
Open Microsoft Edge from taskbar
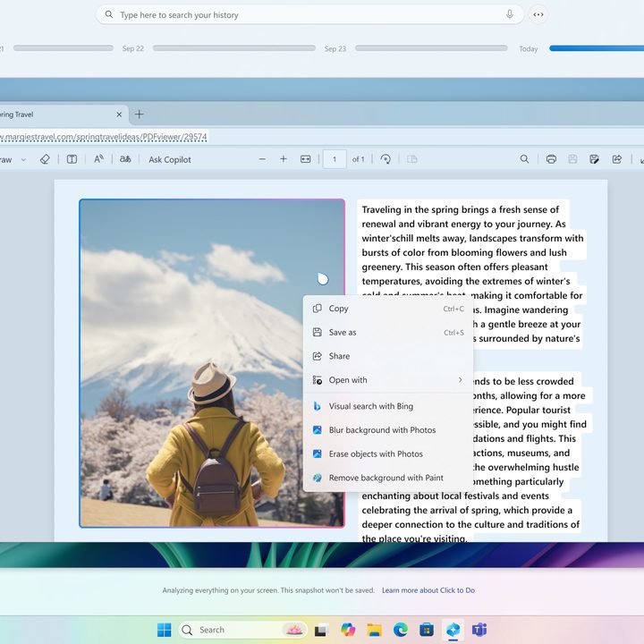(x=401, y=630)
